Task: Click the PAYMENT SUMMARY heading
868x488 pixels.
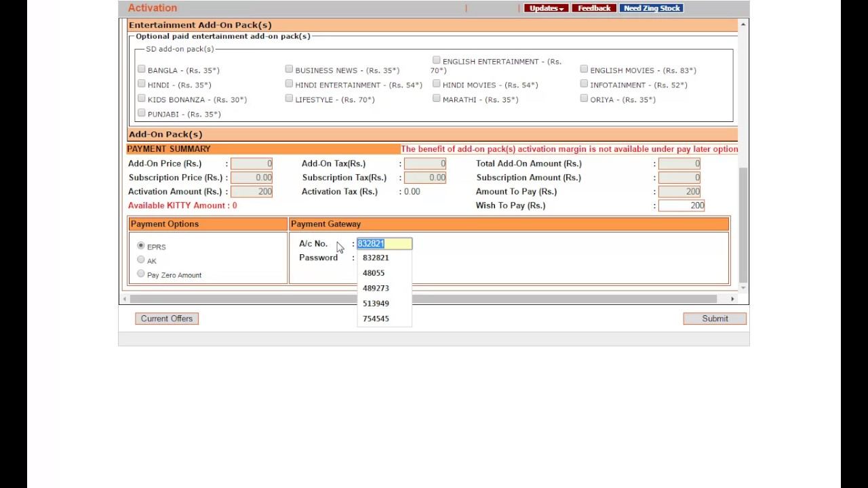Action: tap(169, 149)
